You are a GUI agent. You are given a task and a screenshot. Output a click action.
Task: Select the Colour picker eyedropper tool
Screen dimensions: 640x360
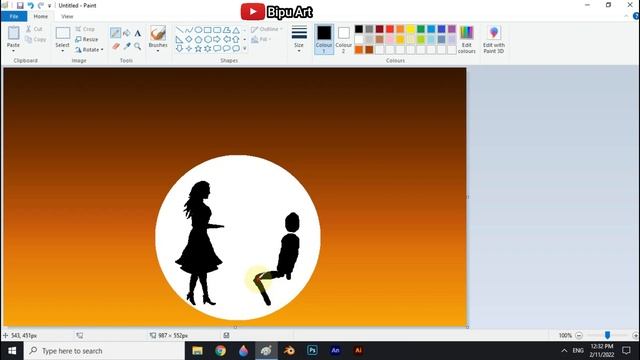(127, 46)
